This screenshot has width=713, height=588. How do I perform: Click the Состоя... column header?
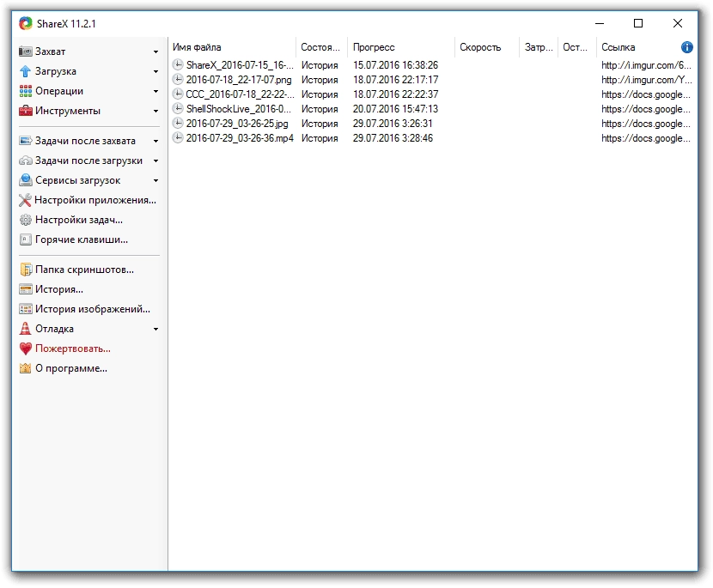click(322, 47)
